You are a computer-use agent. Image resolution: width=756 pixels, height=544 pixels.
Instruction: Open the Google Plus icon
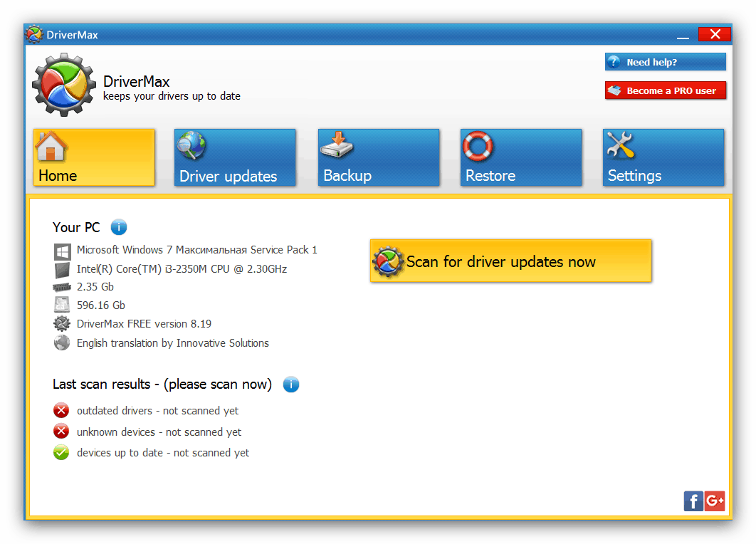715,501
